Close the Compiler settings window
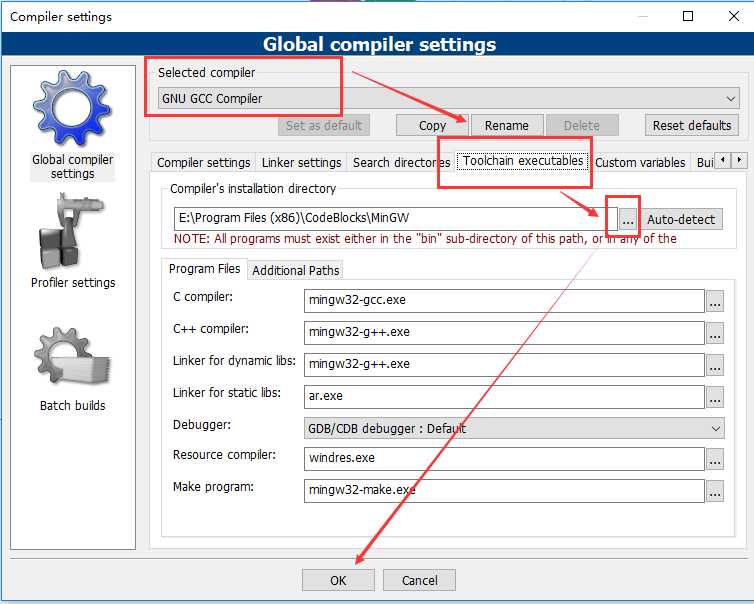754x604 pixels. (734, 16)
